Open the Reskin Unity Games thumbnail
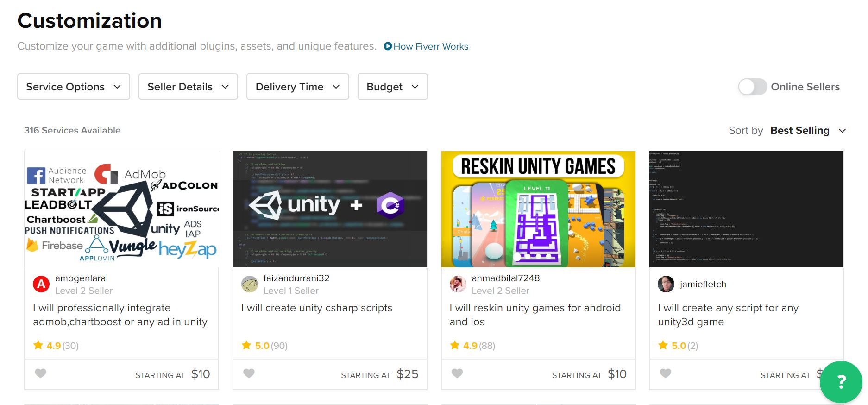Image resolution: width=868 pixels, height=405 pixels. pos(538,209)
